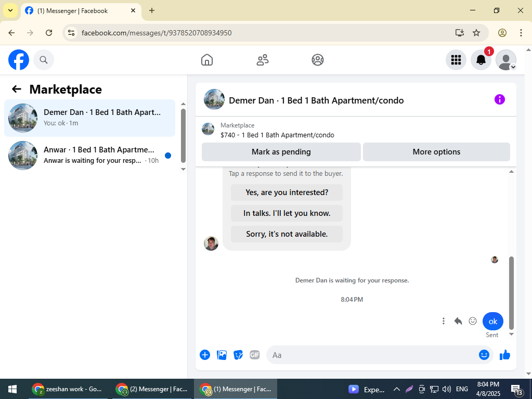Image resolution: width=532 pixels, height=399 pixels.
Task: Open the Friends icon in top navigation
Action: pyautogui.click(x=262, y=60)
